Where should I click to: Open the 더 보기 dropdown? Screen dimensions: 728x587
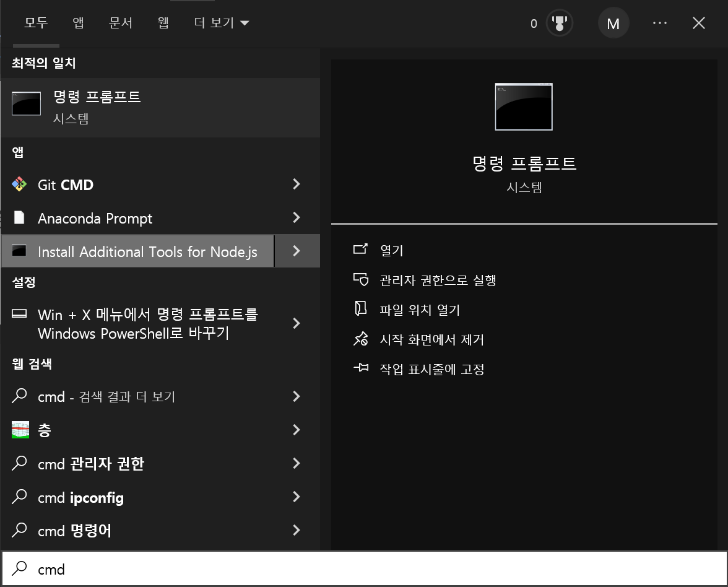click(x=222, y=23)
